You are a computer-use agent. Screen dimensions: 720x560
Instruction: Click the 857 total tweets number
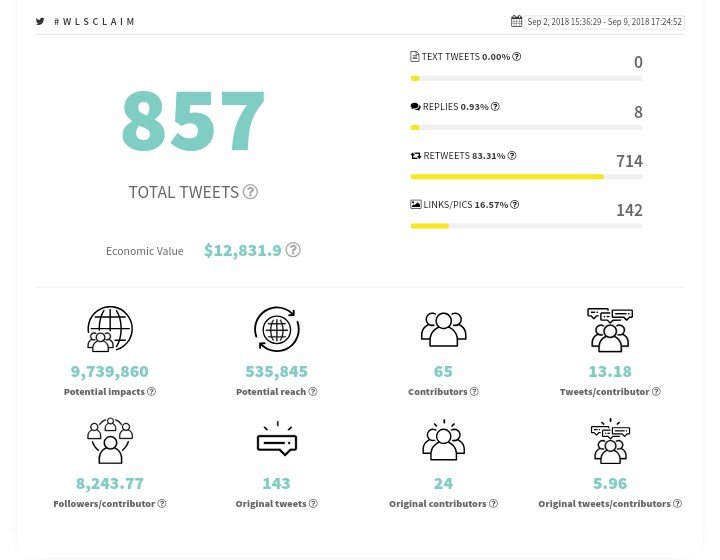193,121
